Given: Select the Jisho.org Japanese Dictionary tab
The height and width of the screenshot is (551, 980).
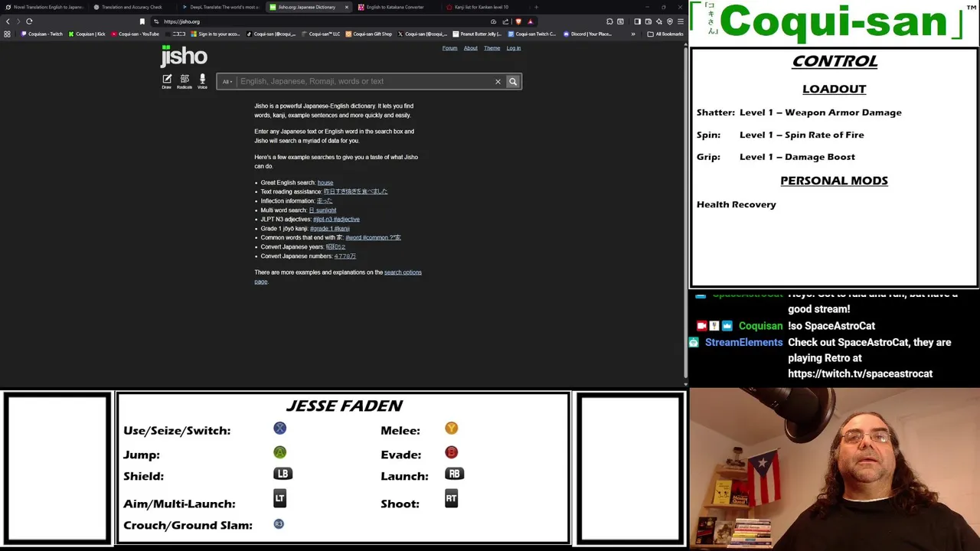Looking at the screenshot, I should pos(306,7).
